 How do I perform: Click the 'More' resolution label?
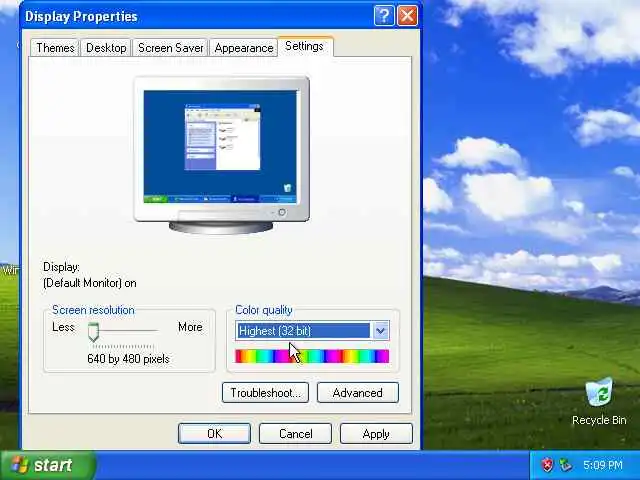(190, 327)
